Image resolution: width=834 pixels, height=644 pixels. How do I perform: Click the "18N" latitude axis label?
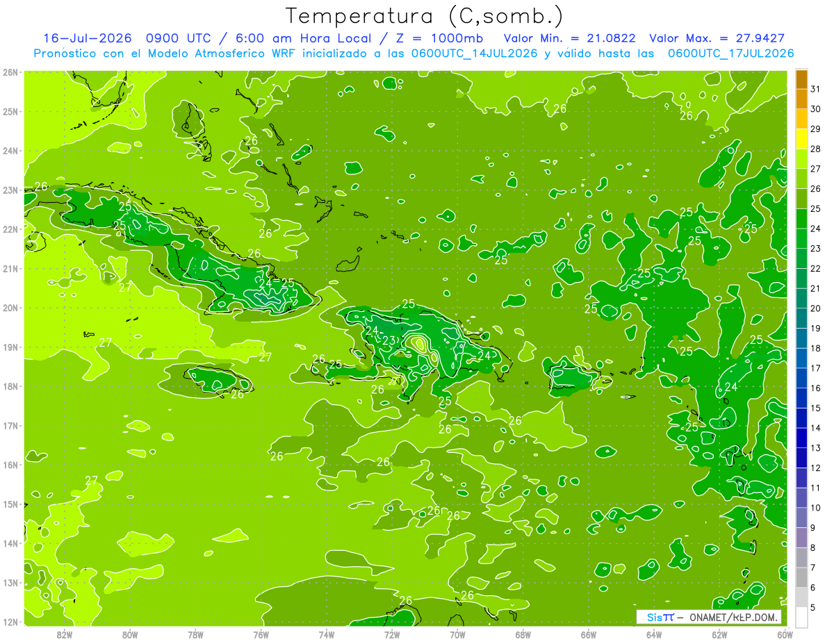[10, 386]
